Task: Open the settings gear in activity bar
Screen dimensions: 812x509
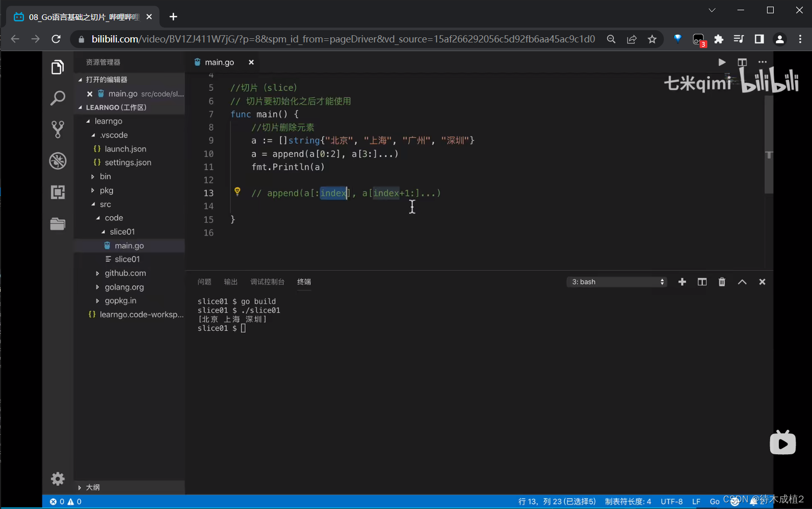Action: click(x=58, y=478)
